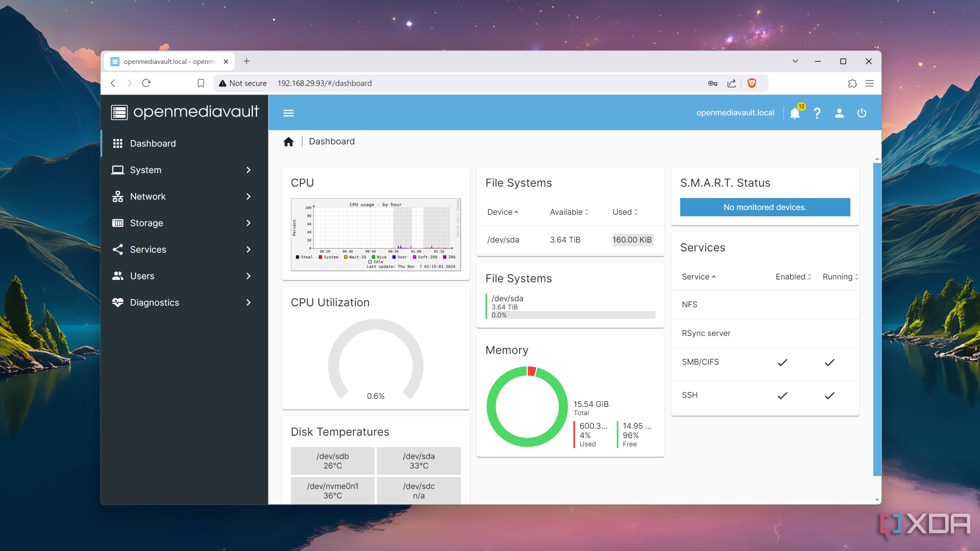Open the notifications bell icon
The height and width of the screenshot is (551, 980).
(x=794, y=113)
